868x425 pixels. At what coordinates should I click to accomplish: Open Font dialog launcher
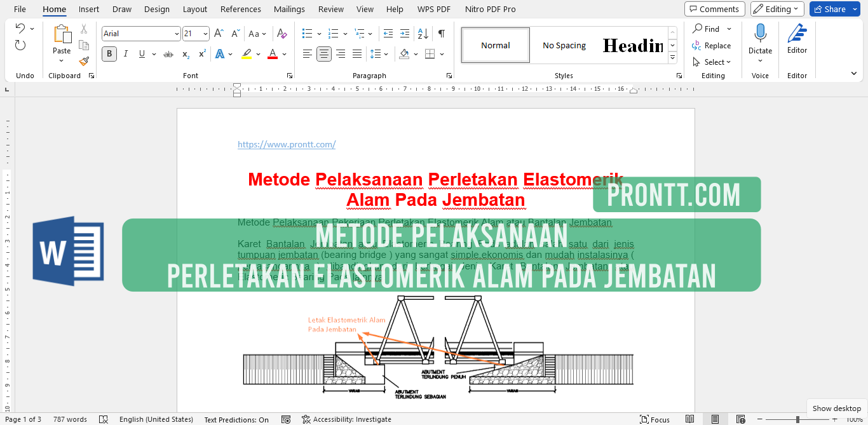tap(290, 76)
